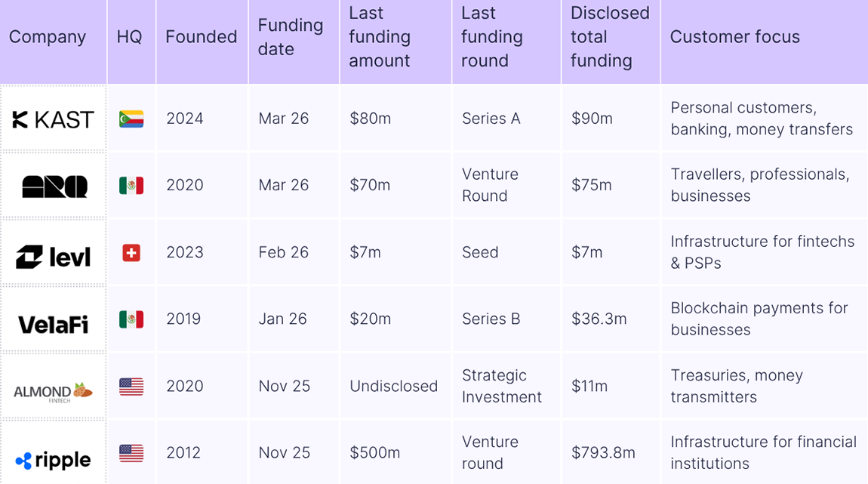The width and height of the screenshot is (868, 484).
Task: Click the Company column header
Action: point(48,37)
